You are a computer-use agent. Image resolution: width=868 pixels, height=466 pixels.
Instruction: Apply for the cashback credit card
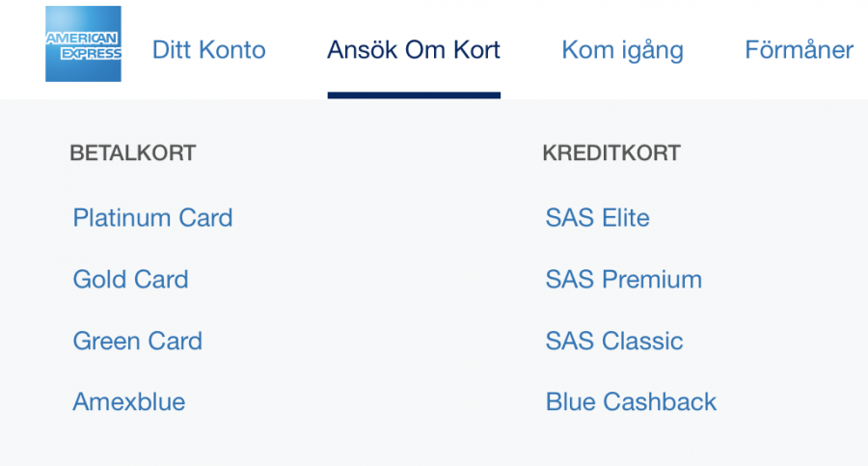pos(631,402)
